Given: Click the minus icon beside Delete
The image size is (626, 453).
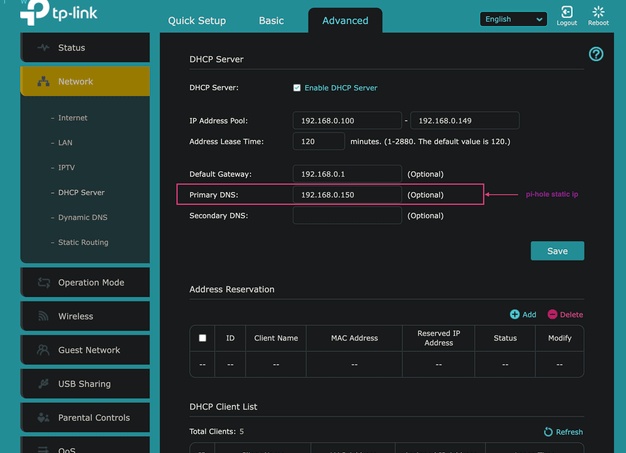Looking at the screenshot, I should (x=552, y=315).
